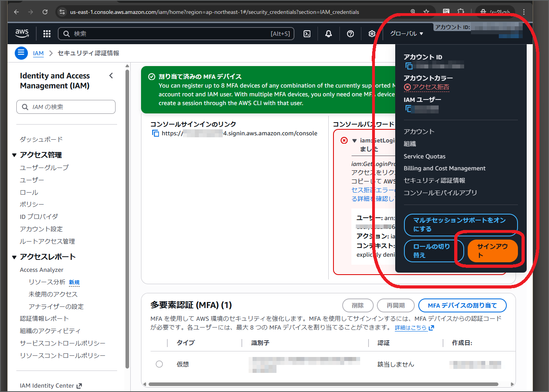Screen dimensions: 549x392
Task: Click the MFA table horizontal scrollbar
Action: coord(323,384)
